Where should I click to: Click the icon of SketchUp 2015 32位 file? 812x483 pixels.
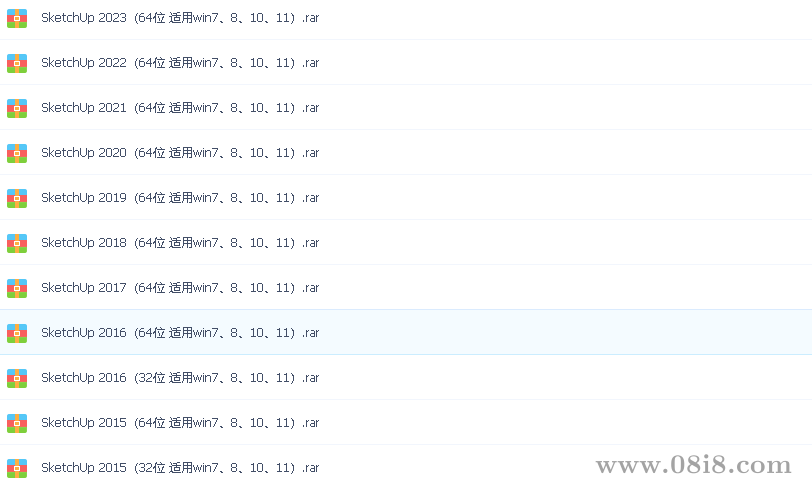coord(17,469)
